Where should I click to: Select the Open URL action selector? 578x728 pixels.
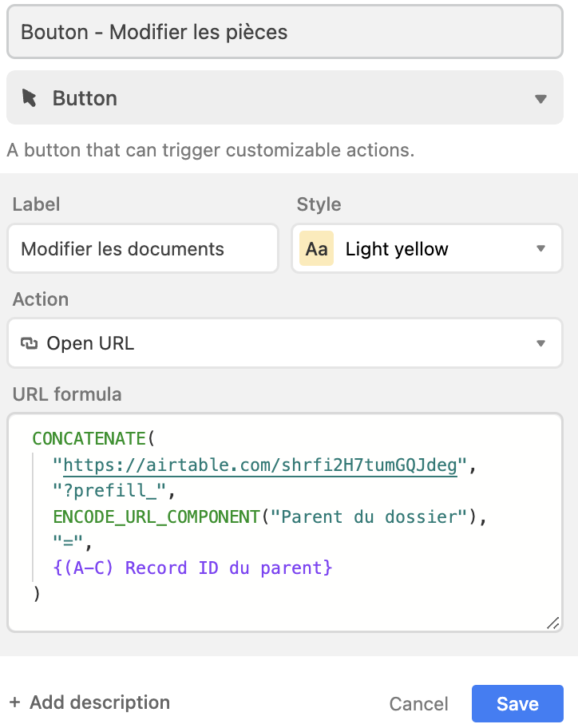click(284, 343)
